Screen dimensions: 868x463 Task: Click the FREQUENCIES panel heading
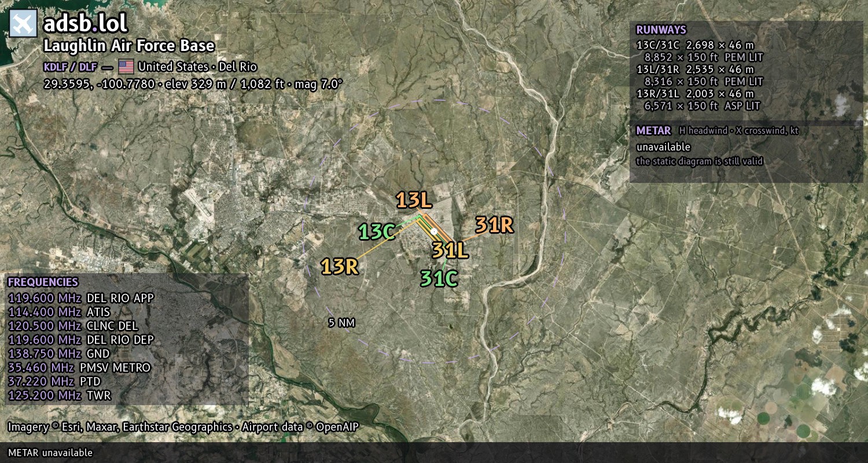(43, 282)
